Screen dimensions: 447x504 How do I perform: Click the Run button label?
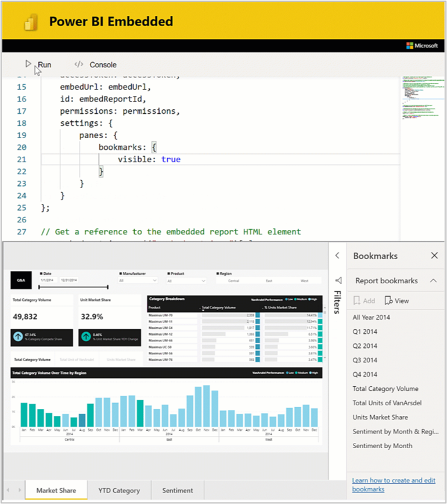[44, 64]
